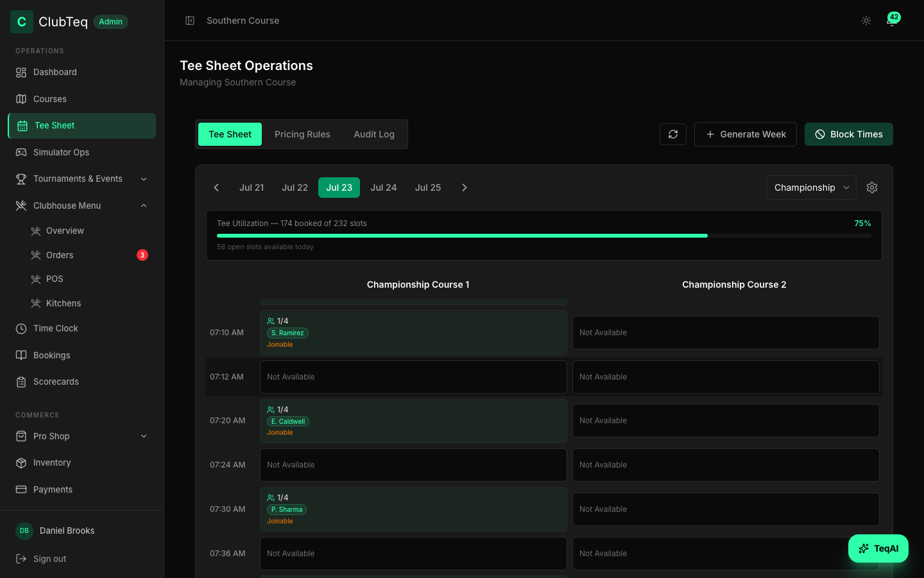Collapse sidebar using the panel icon
924x578 pixels.
190,21
